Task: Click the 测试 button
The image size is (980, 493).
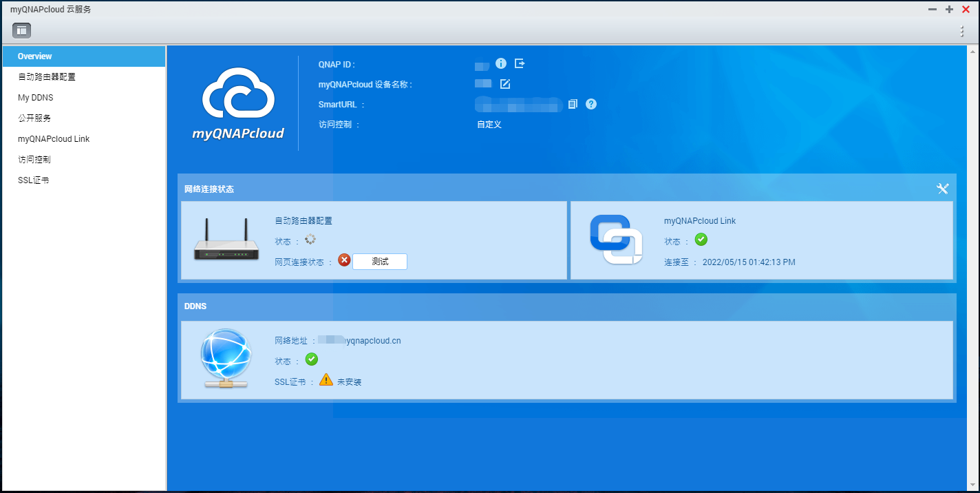Action: pyautogui.click(x=380, y=262)
